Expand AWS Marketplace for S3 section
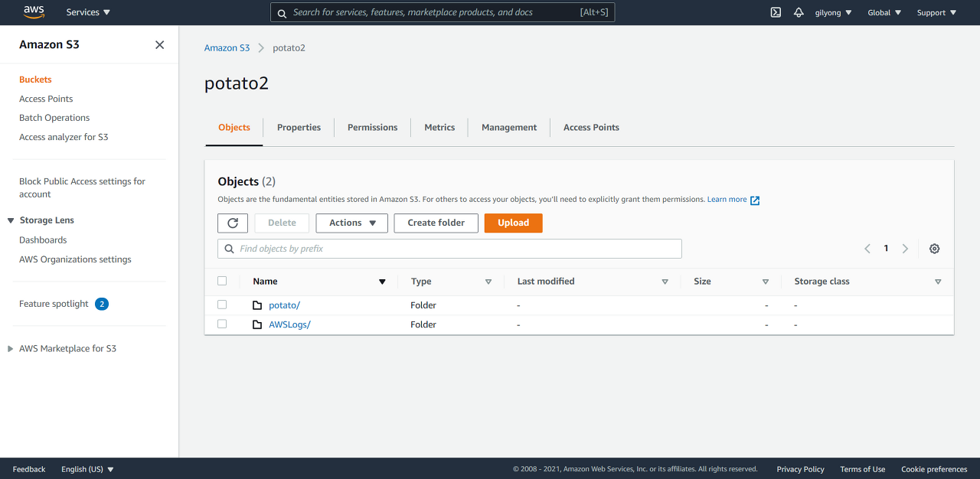 click(x=11, y=349)
